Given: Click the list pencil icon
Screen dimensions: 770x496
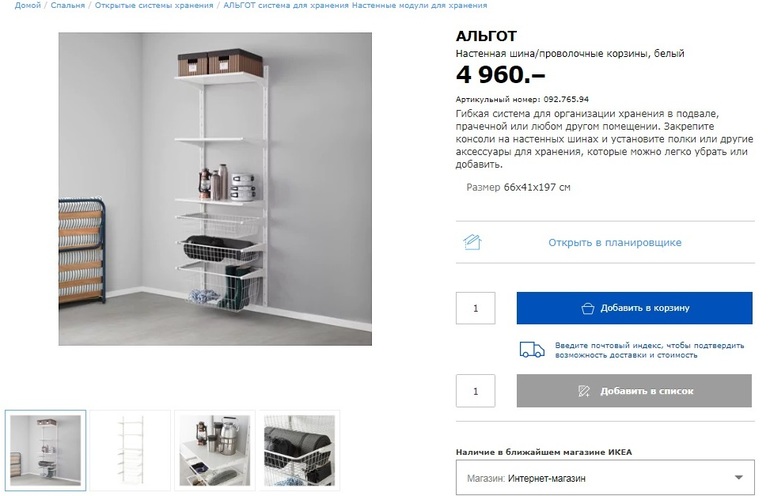Looking at the screenshot, I should pyautogui.click(x=583, y=391).
